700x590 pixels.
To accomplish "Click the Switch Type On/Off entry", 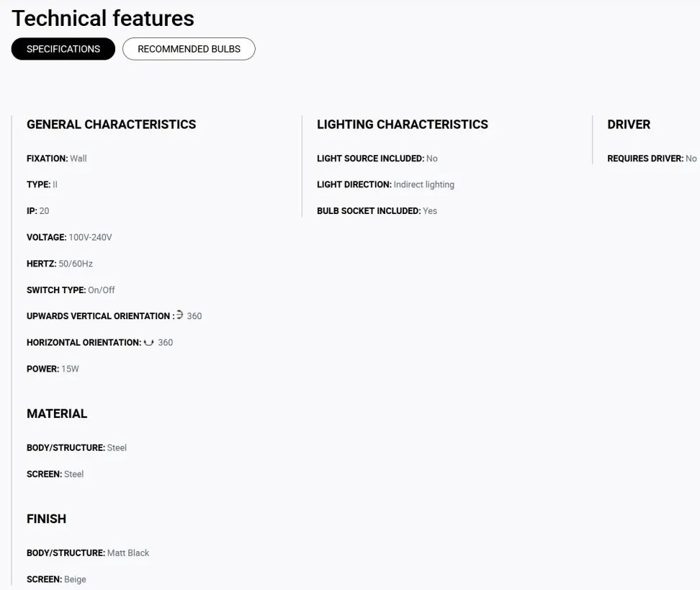I will (x=71, y=290).
